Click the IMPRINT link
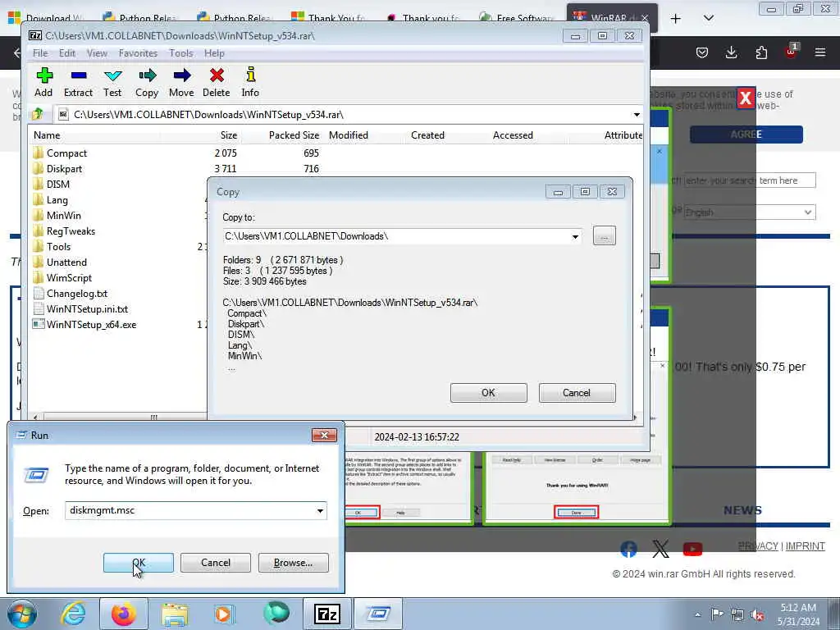 (x=806, y=546)
